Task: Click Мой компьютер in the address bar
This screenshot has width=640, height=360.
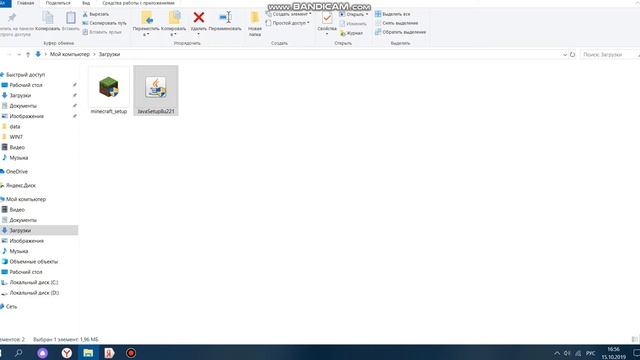Action: pos(70,54)
